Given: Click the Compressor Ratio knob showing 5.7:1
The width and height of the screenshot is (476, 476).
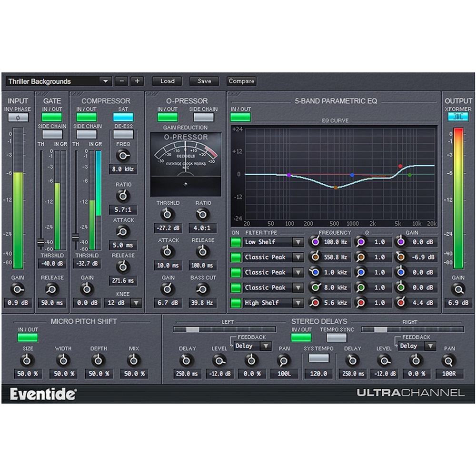Looking at the screenshot, I should coord(122,195).
